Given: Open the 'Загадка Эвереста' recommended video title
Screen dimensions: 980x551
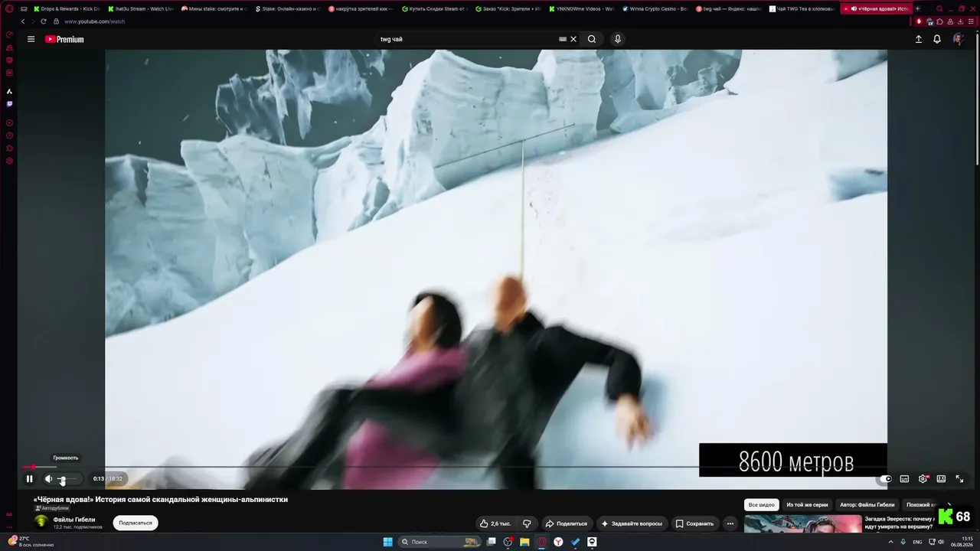Looking at the screenshot, I should pyautogui.click(x=899, y=523).
